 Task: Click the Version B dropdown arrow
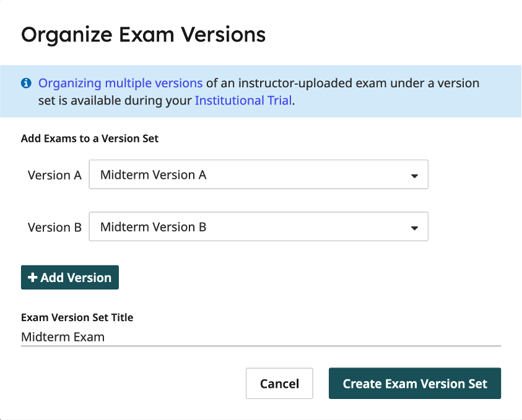pyautogui.click(x=414, y=228)
